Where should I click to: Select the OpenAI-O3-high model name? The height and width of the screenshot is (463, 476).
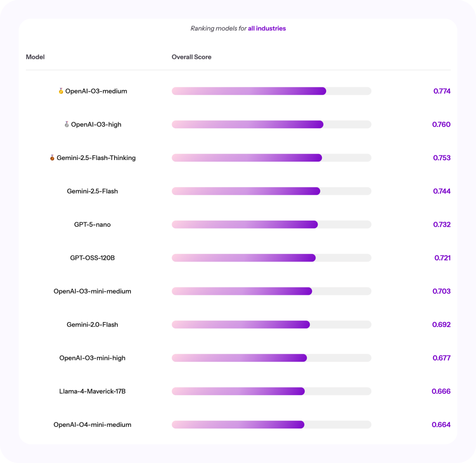96,124
